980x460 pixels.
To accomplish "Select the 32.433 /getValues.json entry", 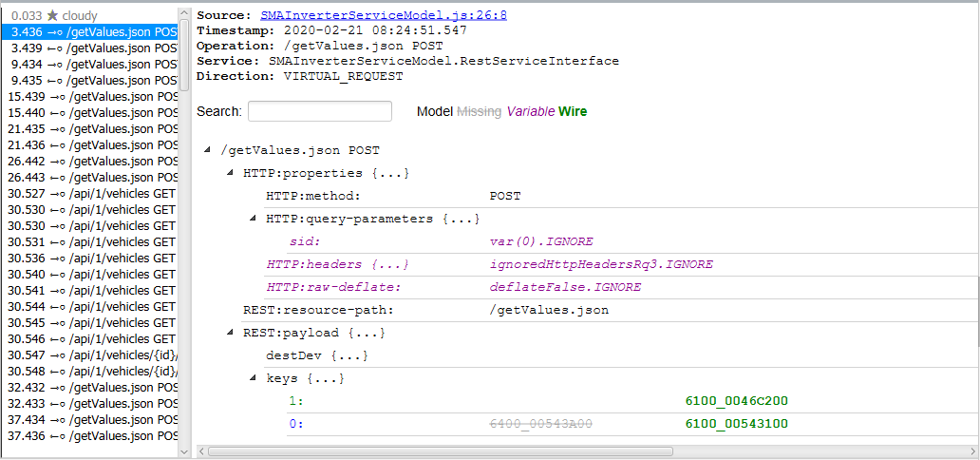I will coord(90,404).
